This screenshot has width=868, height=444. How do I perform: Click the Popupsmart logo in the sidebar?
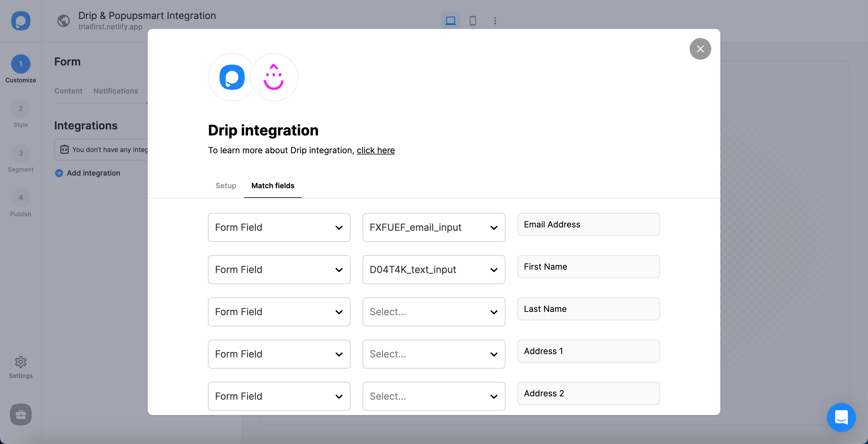pos(20,21)
